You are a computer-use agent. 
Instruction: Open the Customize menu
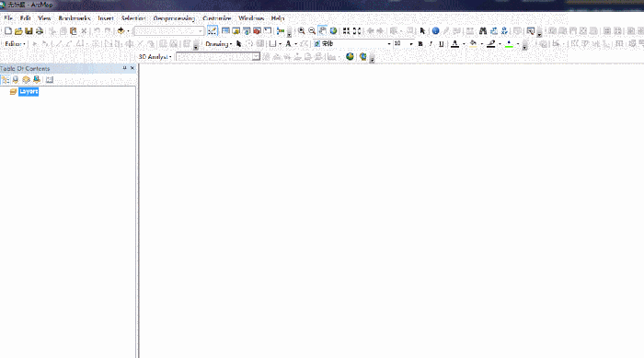click(x=217, y=18)
